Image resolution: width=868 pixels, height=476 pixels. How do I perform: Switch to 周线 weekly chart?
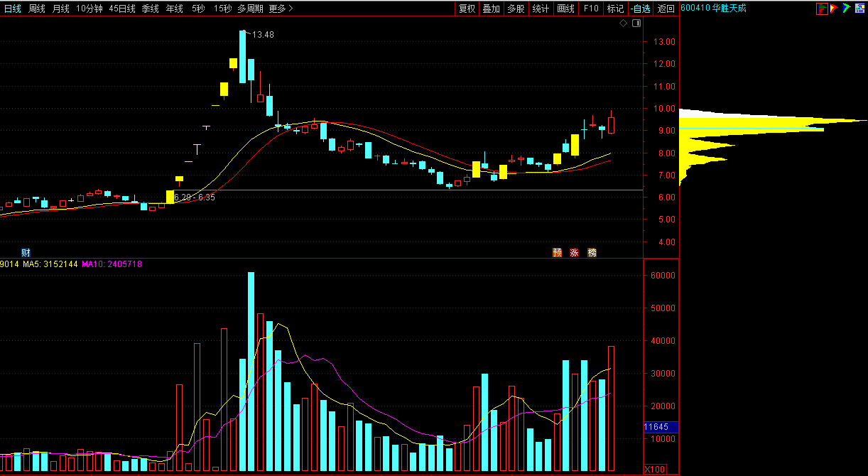[x=37, y=9]
